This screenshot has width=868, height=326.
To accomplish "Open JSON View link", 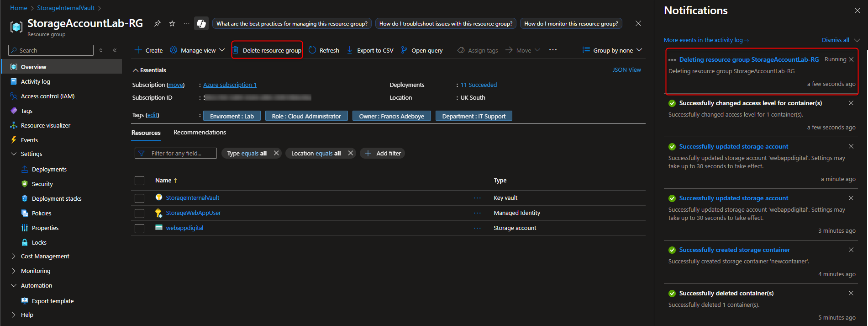I will [x=626, y=69].
